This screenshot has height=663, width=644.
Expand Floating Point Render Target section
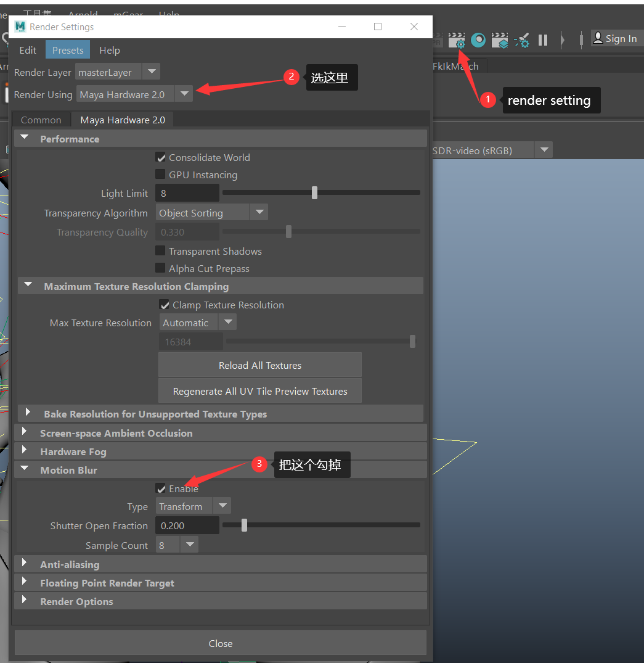pyautogui.click(x=24, y=582)
